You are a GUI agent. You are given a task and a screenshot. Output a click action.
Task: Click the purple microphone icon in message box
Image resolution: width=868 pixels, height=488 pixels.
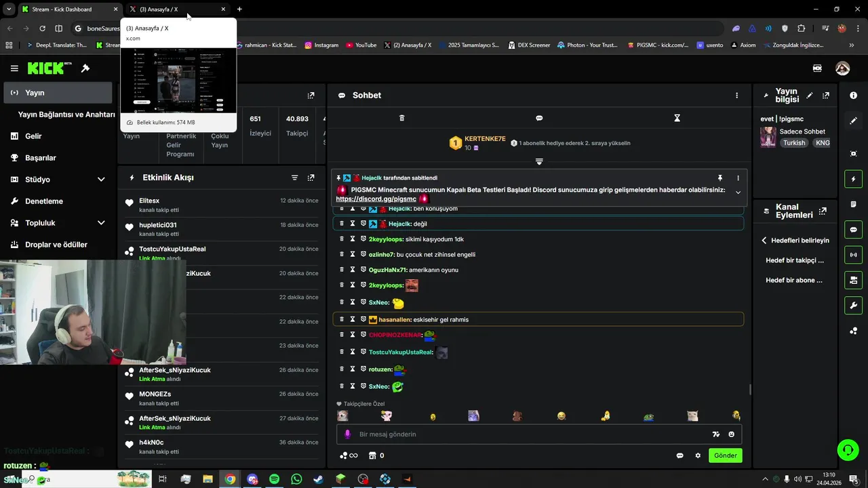point(347,434)
